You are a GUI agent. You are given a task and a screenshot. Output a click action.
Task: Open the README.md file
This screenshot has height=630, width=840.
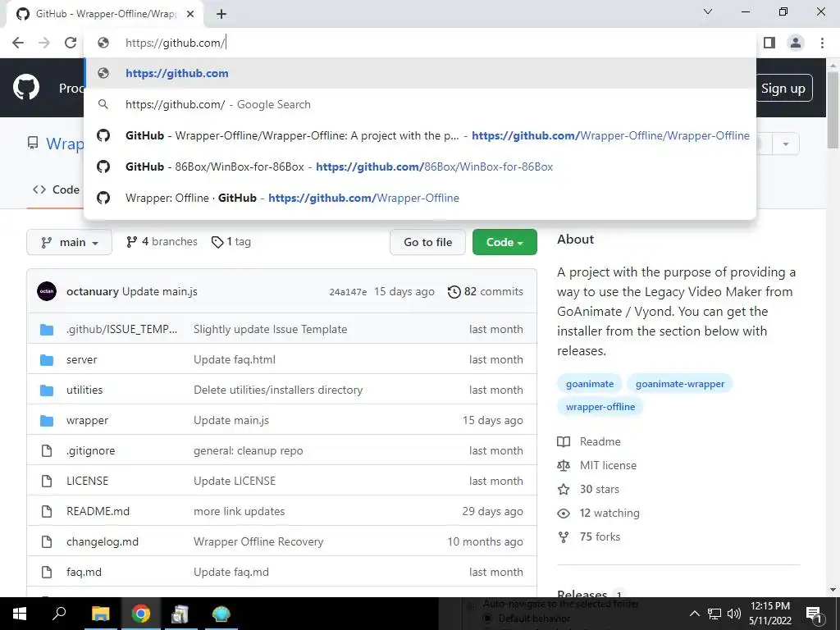point(98,511)
